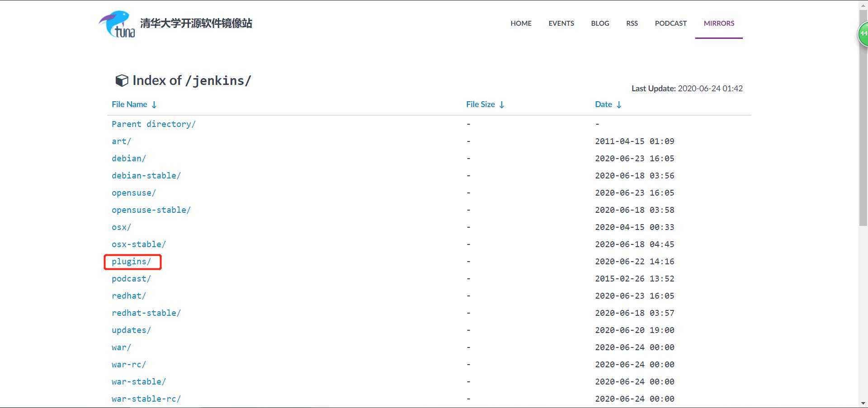868x408 pixels.
Task: Open the redhat-stable/ folder
Action: click(x=146, y=313)
